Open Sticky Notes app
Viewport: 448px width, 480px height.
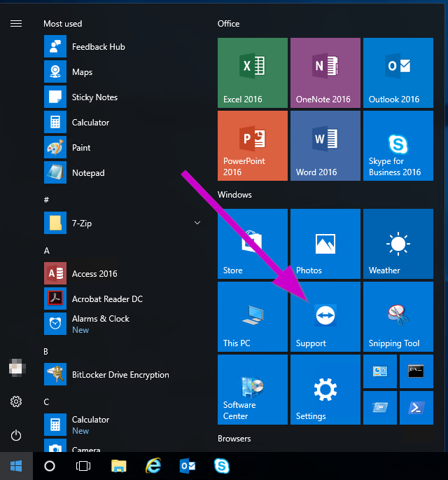pos(122,97)
